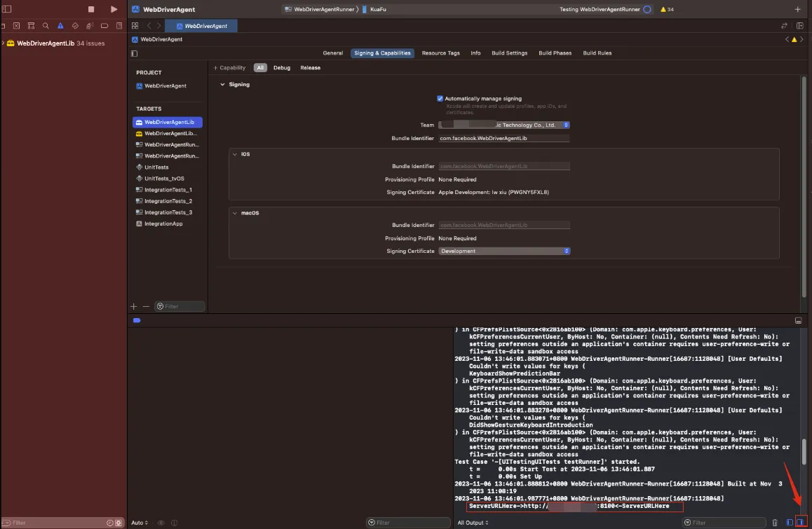The width and height of the screenshot is (812, 529).
Task: Hide the project and targets list sidebar
Action: coord(135,53)
